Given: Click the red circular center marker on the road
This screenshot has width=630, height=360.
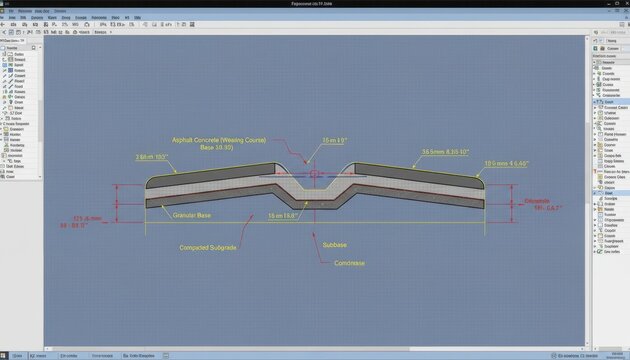Looking at the screenshot, I should pos(314,174).
